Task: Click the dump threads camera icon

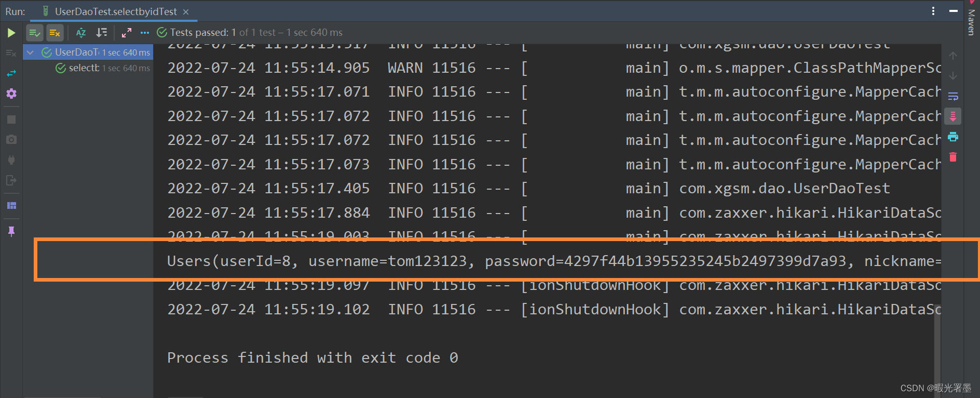Action: 11,140
